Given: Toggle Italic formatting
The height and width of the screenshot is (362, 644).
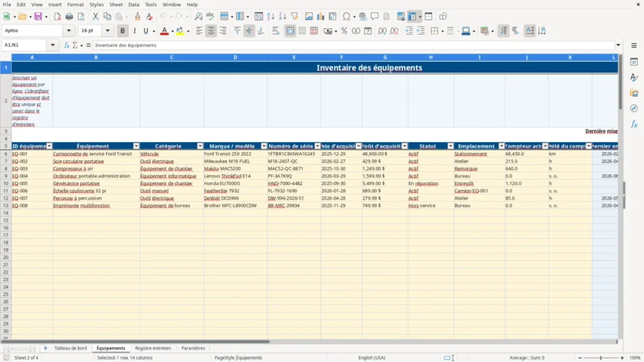Looking at the screenshot, I should point(135,31).
